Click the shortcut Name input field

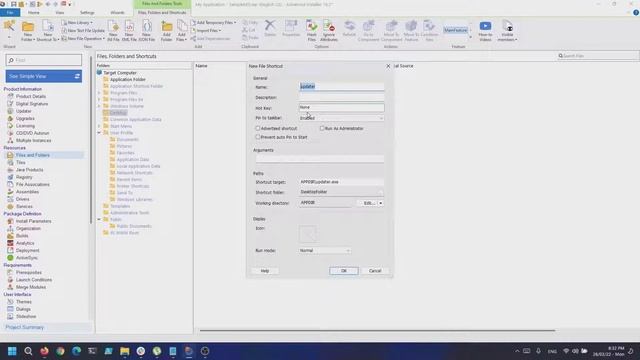point(341,87)
